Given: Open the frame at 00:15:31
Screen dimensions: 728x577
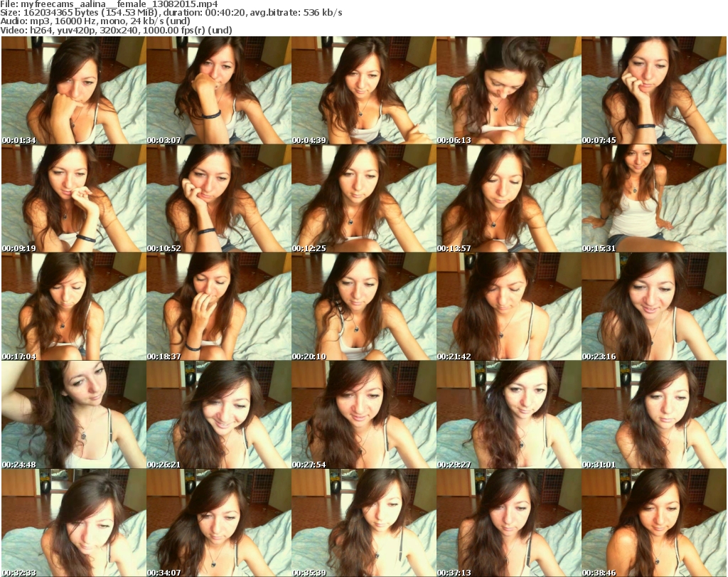Looking at the screenshot, I should (x=654, y=198).
